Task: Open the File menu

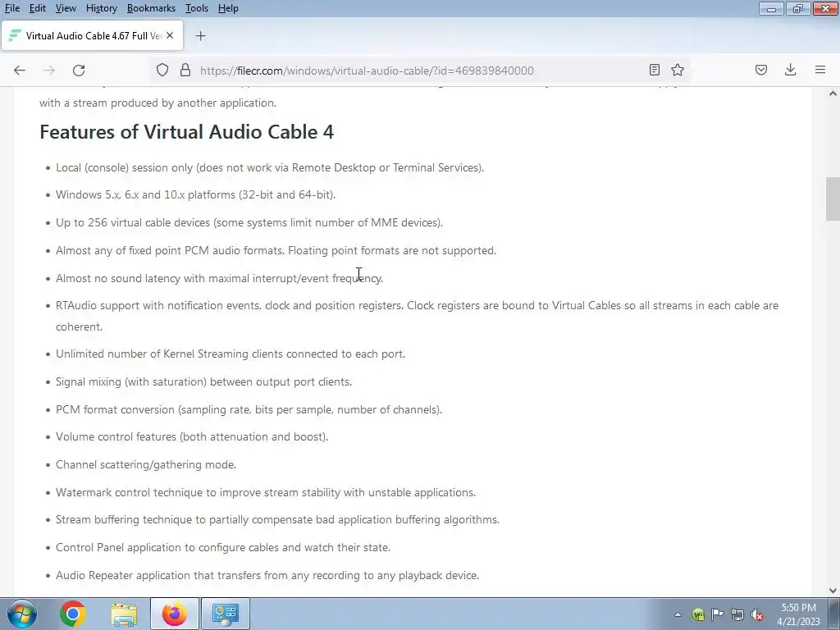Action: coord(11,8)
